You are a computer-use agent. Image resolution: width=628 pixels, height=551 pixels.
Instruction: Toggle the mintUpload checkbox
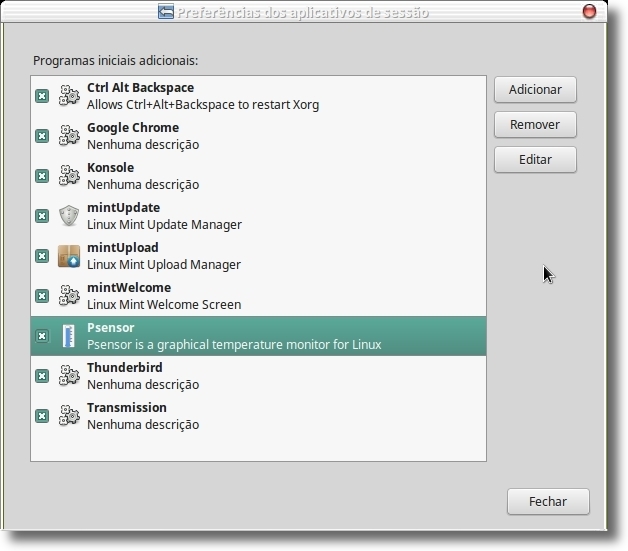[x=42, y=256]
